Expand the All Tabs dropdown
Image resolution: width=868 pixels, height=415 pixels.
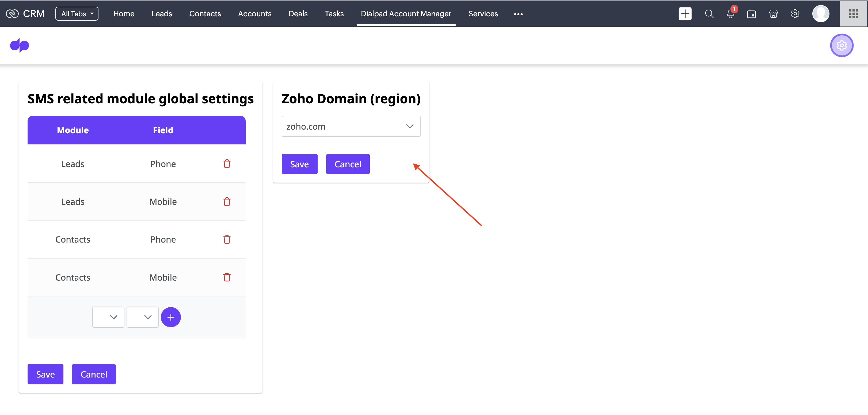pyautogui.click(x=77, y=14)
